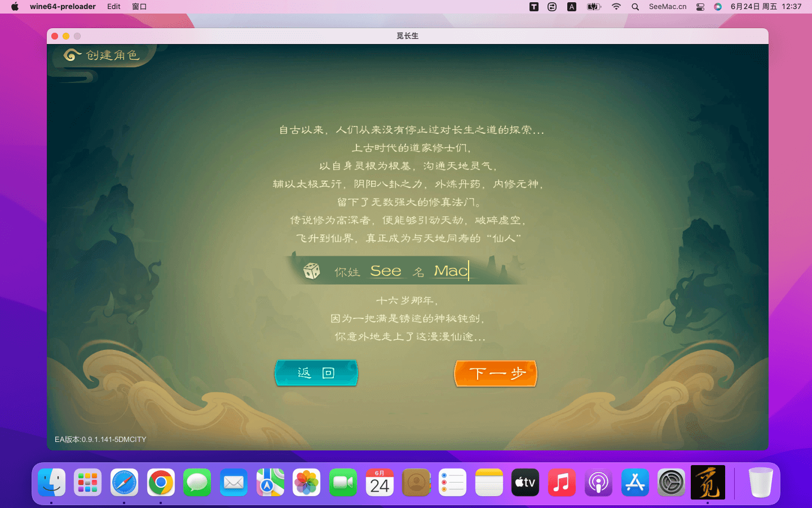Open the 窗口 menu

[139, 7]
